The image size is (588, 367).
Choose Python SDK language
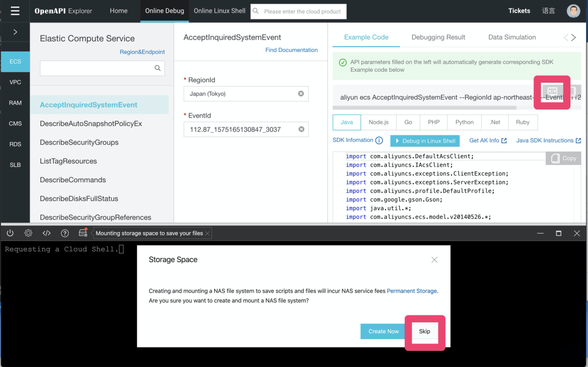pos(465,122)
